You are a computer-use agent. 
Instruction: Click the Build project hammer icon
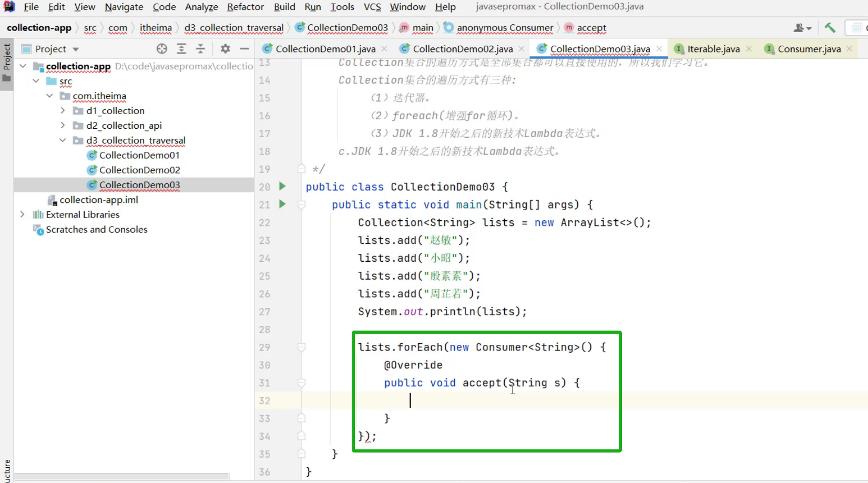coord(830,28)
